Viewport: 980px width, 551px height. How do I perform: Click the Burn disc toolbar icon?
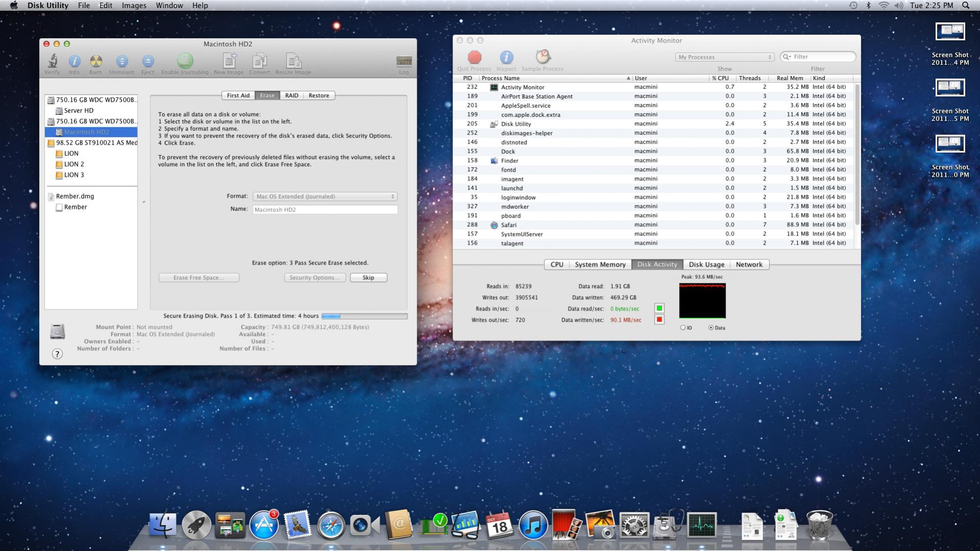95,61
